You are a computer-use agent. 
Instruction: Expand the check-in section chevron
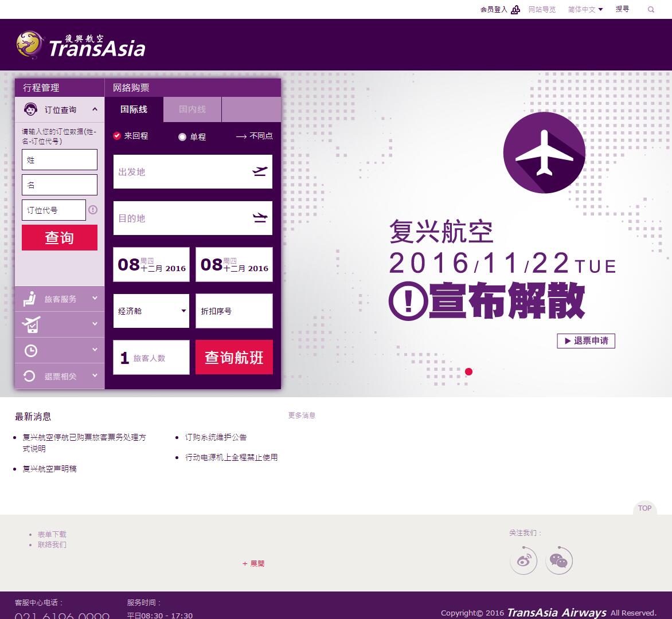tap(95, 324)
